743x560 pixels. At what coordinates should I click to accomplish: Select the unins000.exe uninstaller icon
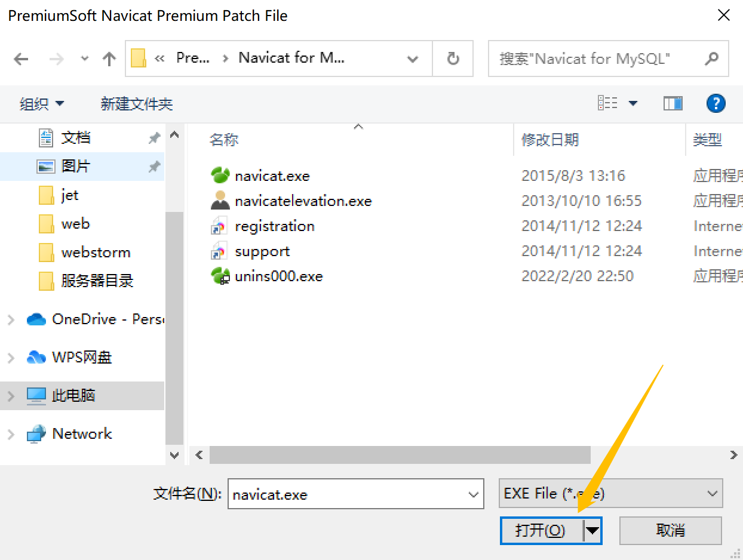pyautogui.click(x=220, y=276)
